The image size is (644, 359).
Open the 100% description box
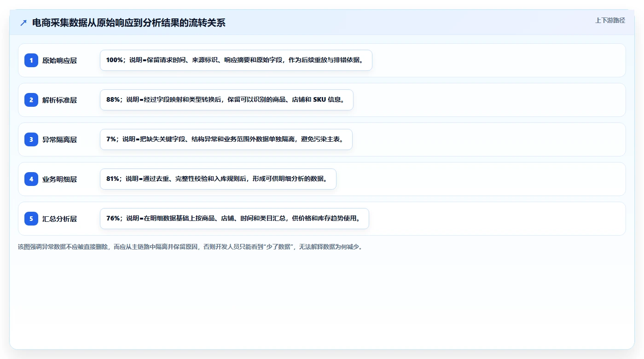[x=236, y=60]
